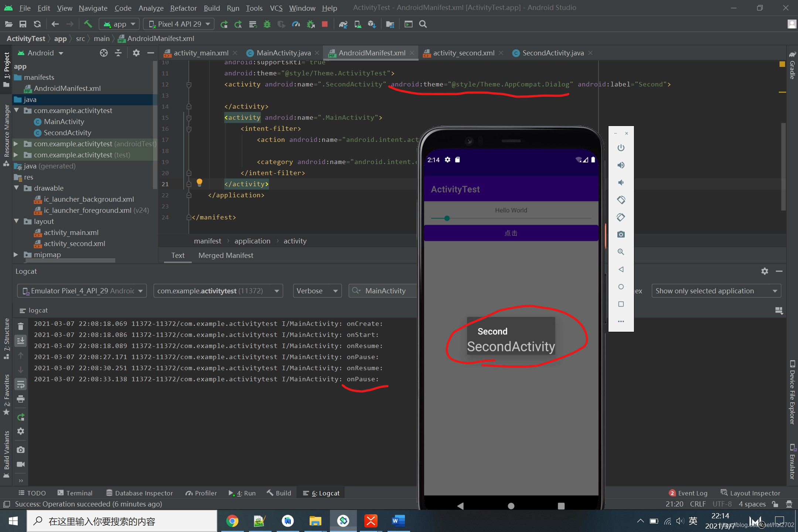Open the Pixel 4 API 29 device dropdown
The height and width of the screenshot is (532, 798).
(178, 24)
